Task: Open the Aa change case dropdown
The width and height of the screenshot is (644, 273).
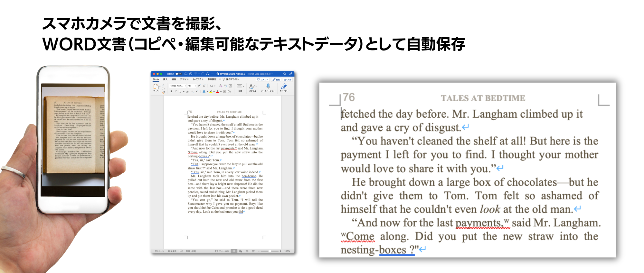Action: (213, 86)
